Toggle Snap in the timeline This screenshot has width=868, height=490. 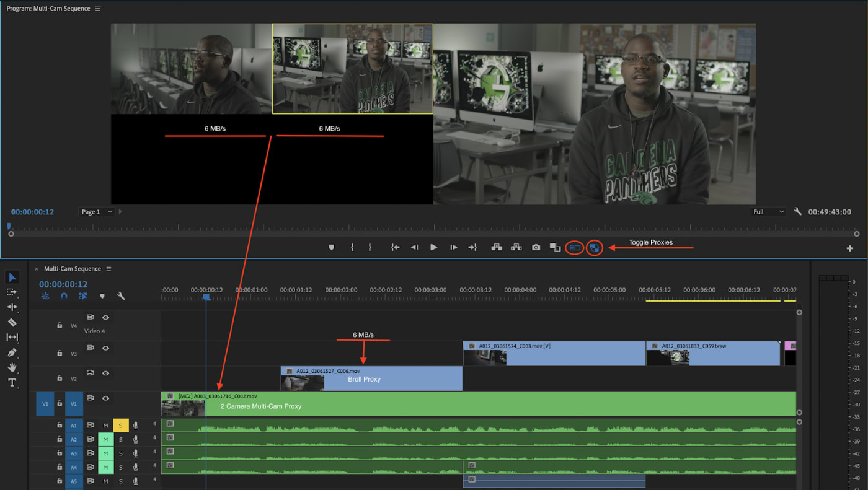pyautogui.click(x=63, y=296)
